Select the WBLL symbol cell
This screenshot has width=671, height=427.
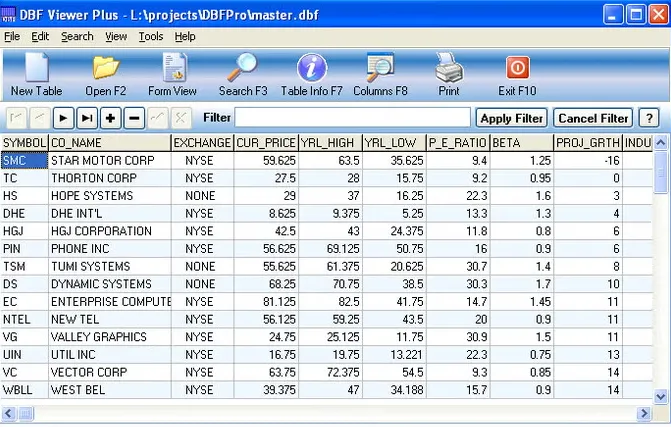[x=24, y=390]
